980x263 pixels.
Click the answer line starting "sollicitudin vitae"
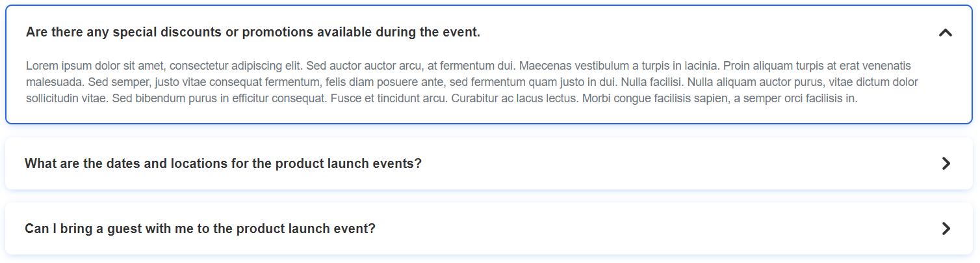(442, 99)
